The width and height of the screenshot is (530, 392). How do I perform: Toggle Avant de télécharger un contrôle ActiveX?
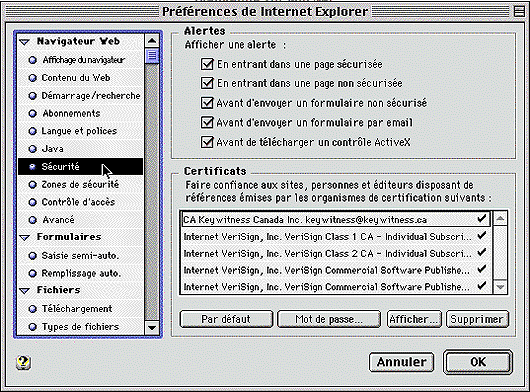coord(207,142)
